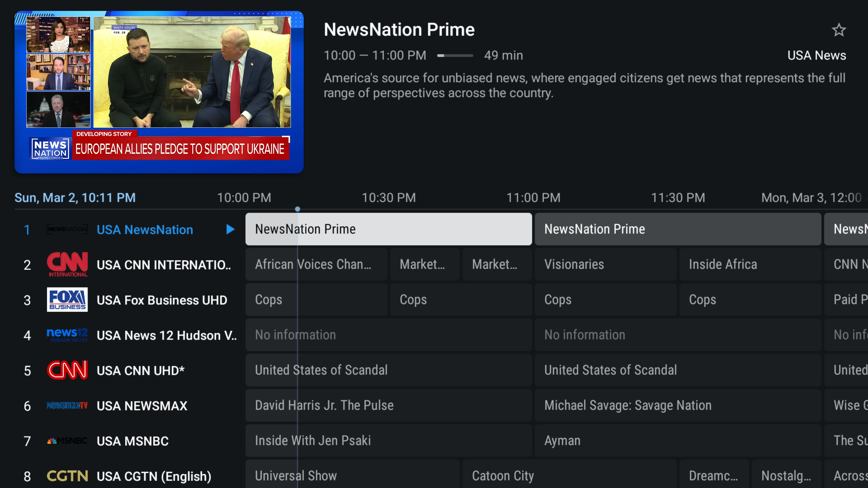868x488 pixels.
Task: Select channel USA Fox Business UHD
Action: tap(162, 300)
